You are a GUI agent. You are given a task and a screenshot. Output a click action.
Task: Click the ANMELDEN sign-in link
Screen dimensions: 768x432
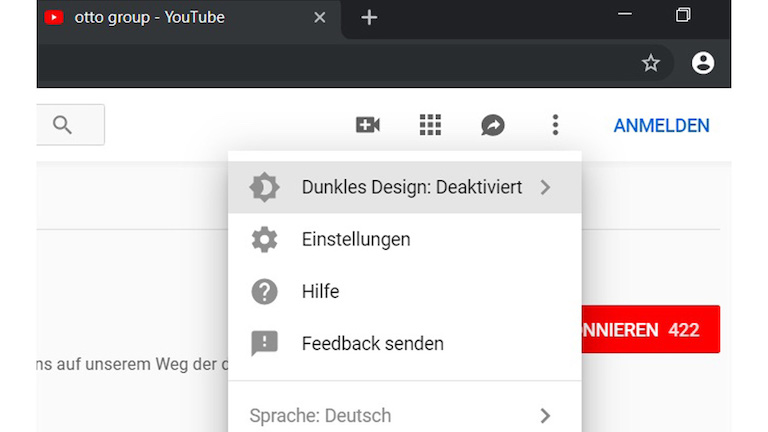(661, 126)
